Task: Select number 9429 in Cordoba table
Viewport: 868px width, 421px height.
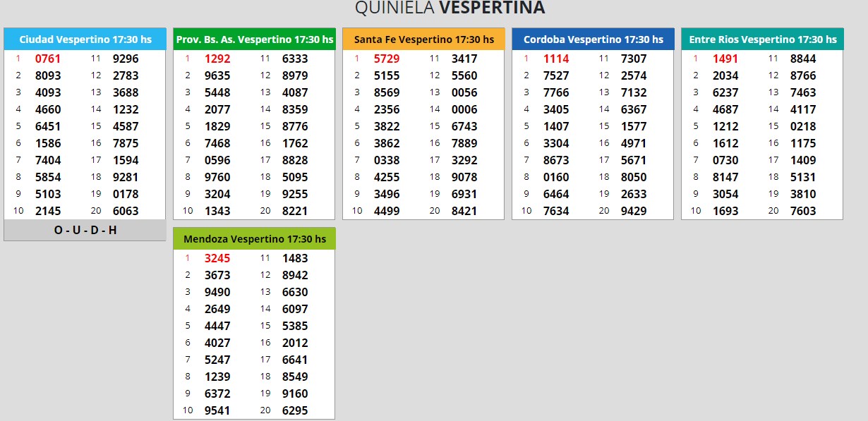Action: click(634, 211)
